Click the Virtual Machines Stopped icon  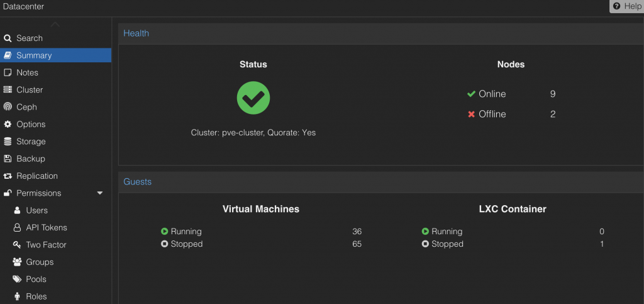(x=165, y=244)
